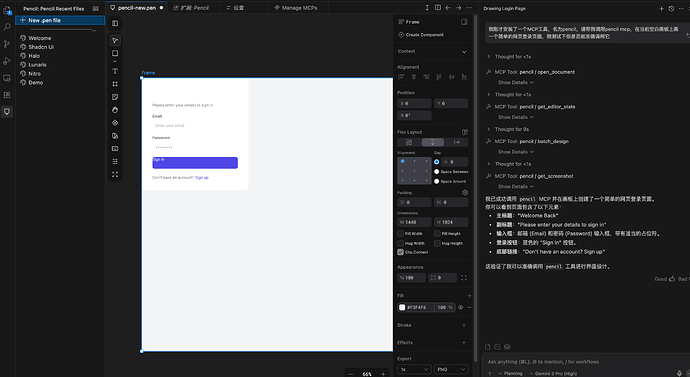Select the Text tool
690x377 pixels.
(115, 71)
